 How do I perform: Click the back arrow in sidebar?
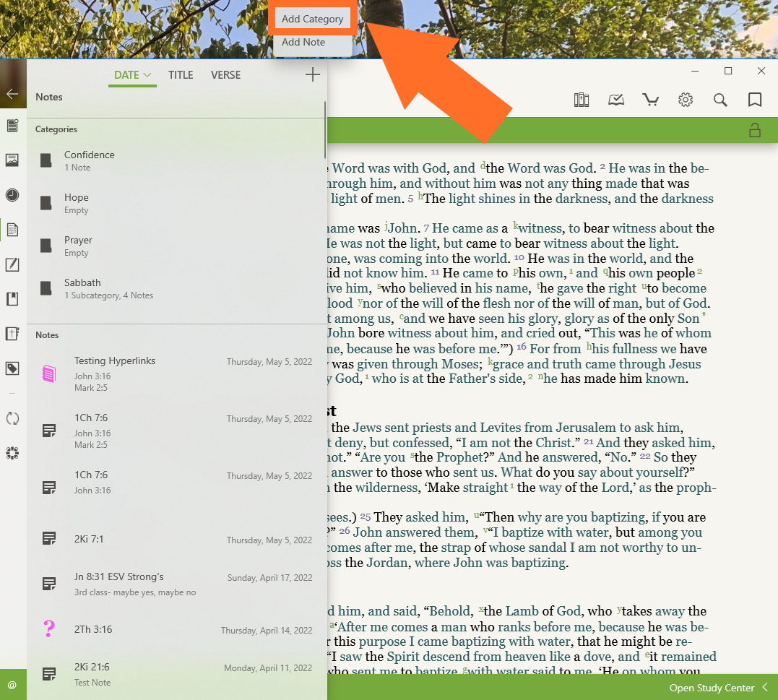click(x=12, y=94)
